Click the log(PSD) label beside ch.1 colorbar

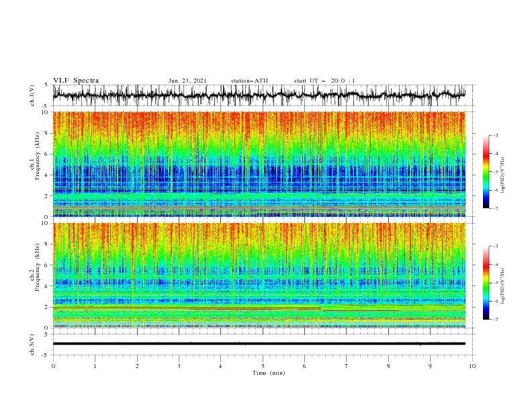coord(502,175)
